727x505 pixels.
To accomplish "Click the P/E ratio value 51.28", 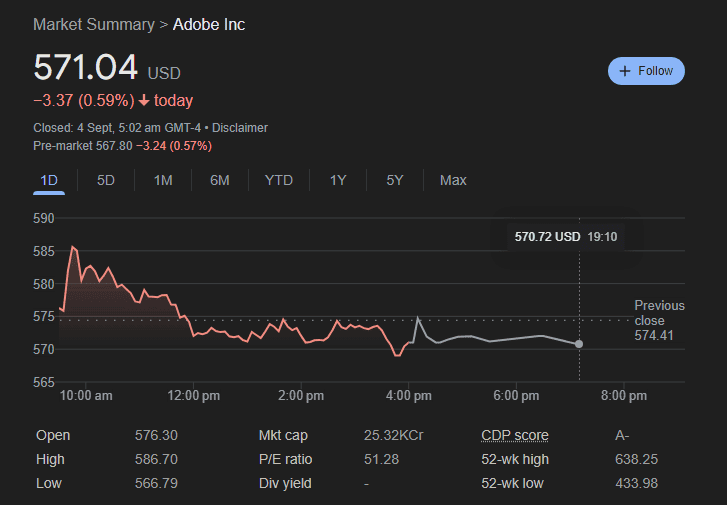I will pyautogui.click(x=381, y=460).
